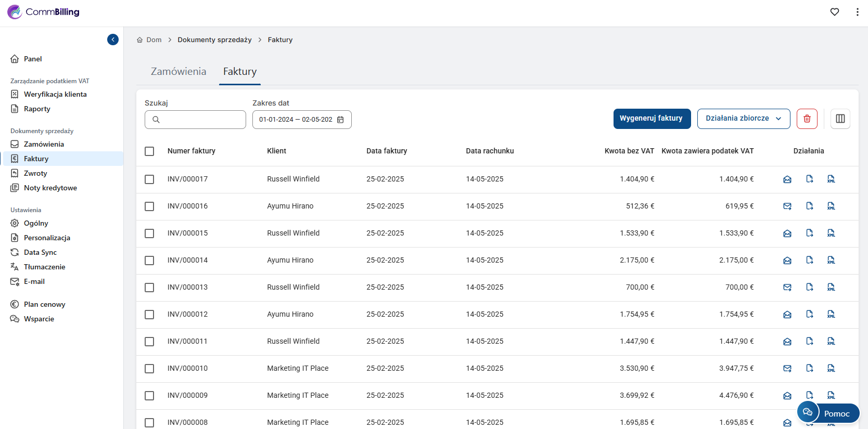
Task: Open the Zakres dat date range picker
Action: [296, 120]
